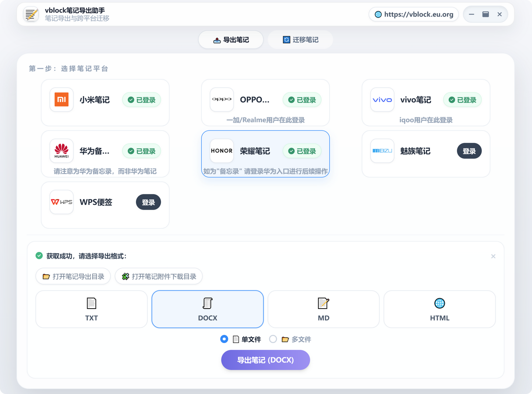Switch to the 导出笔记 tab

(x=231, y=40)
